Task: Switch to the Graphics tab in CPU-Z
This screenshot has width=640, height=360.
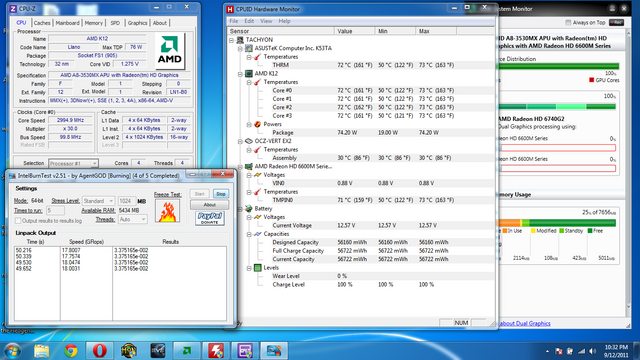Action: [138, 23]
